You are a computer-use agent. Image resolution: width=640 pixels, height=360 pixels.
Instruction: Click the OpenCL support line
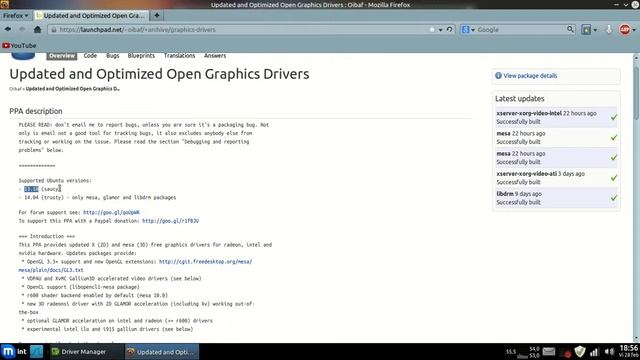point(80,287)
